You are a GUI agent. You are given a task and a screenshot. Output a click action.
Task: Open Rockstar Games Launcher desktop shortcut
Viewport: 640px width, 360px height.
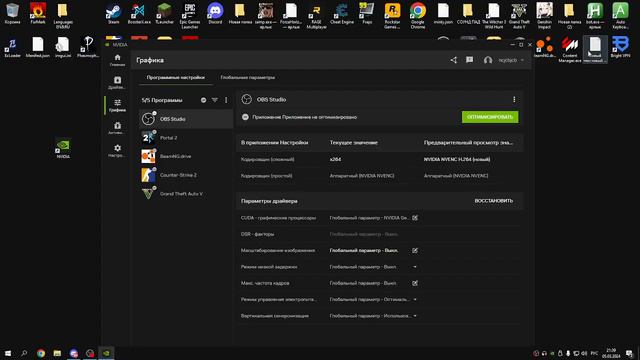pos(392,16)
